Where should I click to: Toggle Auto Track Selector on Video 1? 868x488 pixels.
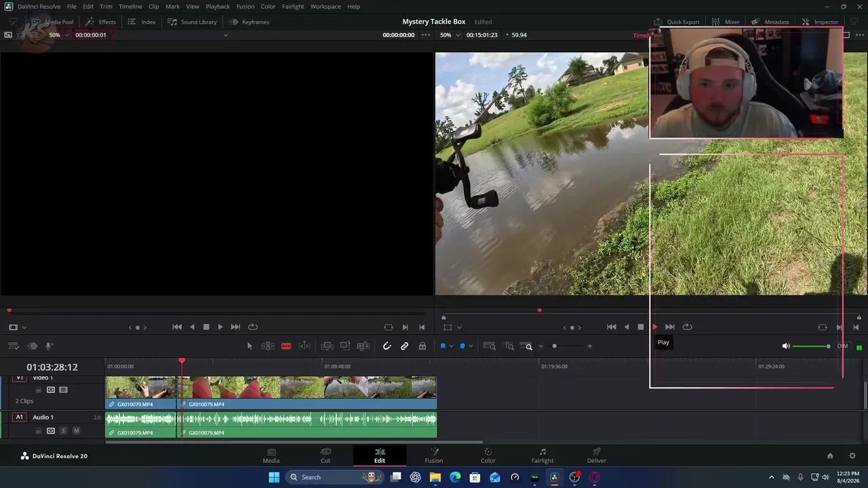(50, 390)
